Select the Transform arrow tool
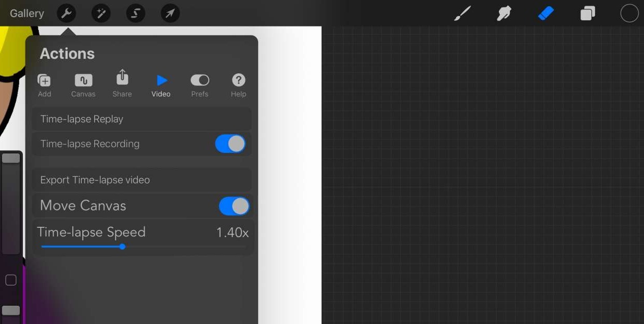This screenshot has height=324, width=644. tap(170, 14)
